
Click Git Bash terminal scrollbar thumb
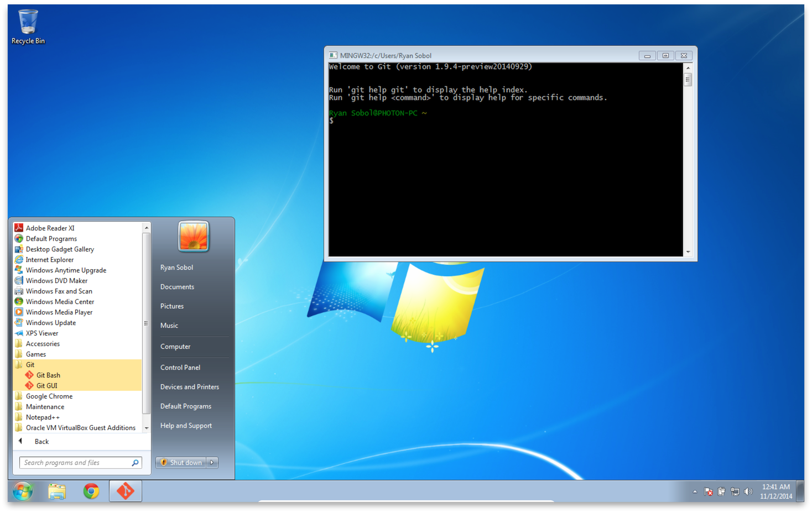688,80
